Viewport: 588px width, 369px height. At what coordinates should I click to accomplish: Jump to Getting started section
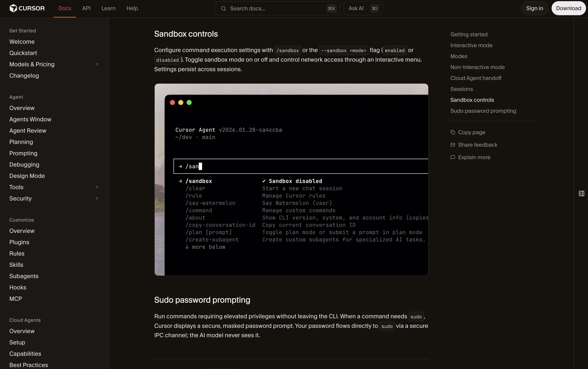tap(469, 34)
